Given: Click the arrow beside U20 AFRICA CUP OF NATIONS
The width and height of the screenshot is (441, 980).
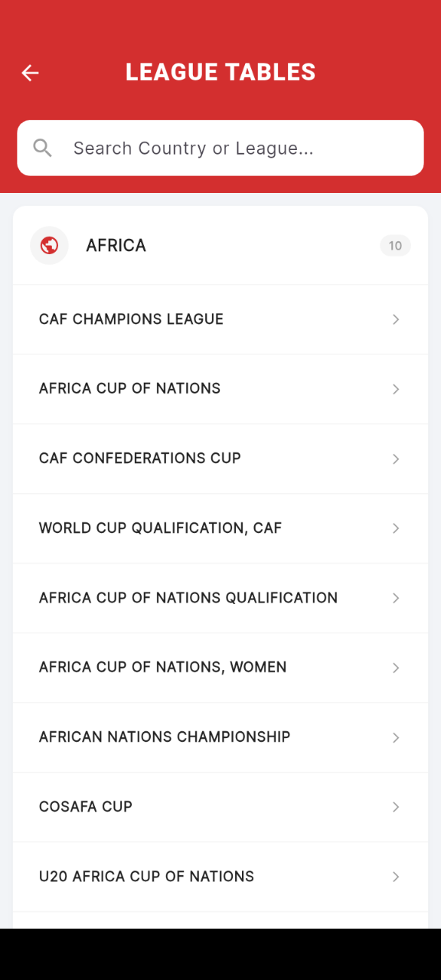Looking at the screenshot, I should 396,877.
